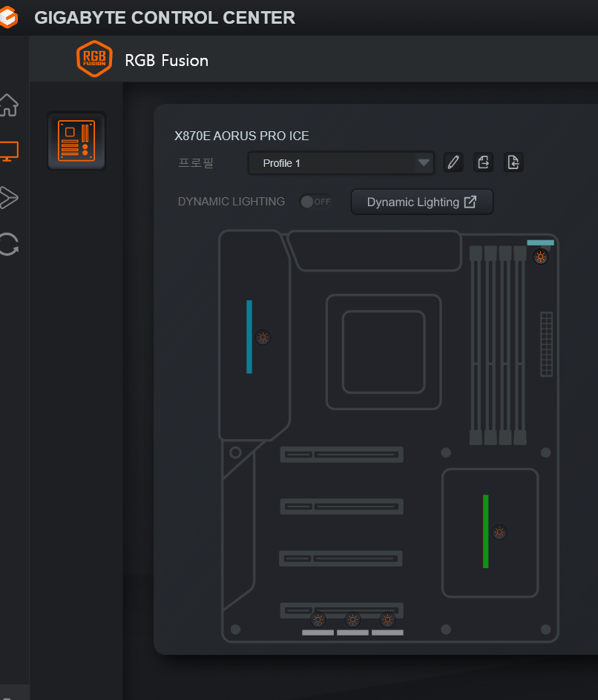Toggle the Dynamic Lighting OFF switch

pyautogui.click(x=315, y=202)
